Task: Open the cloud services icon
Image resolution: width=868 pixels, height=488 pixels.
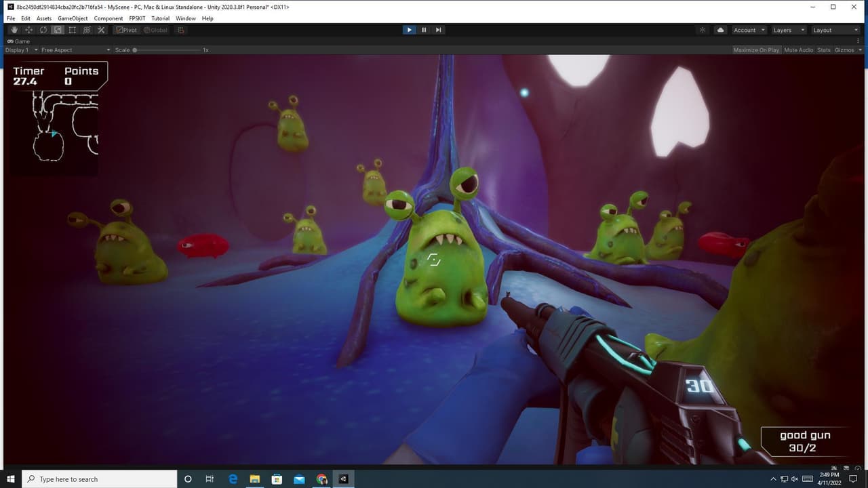Action: click(x=720, y=30)
